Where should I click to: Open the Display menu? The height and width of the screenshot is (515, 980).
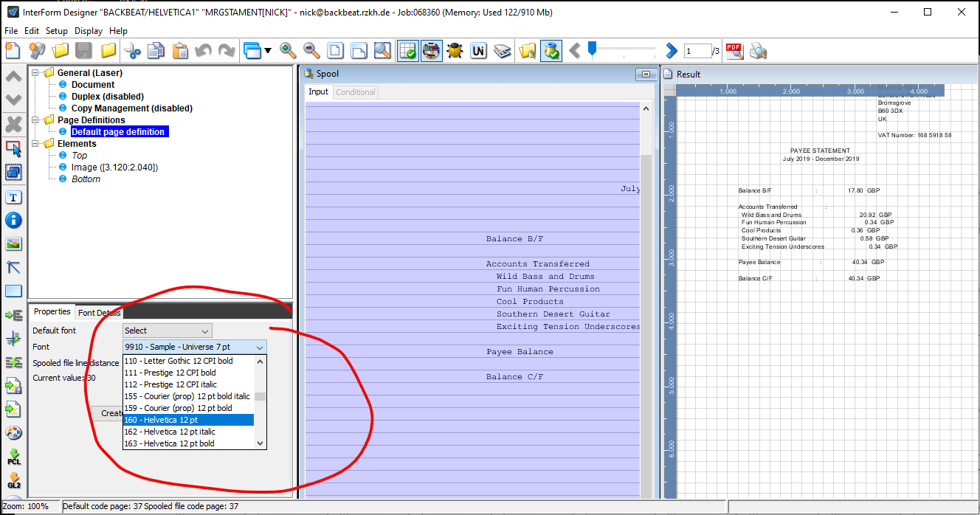[x=89, y=31]
